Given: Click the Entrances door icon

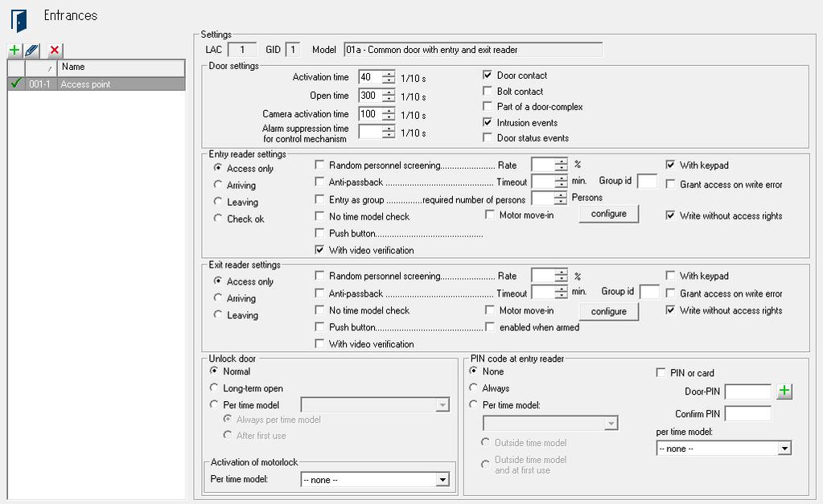Looking at the screenshot, I should (x=19, y=20).
